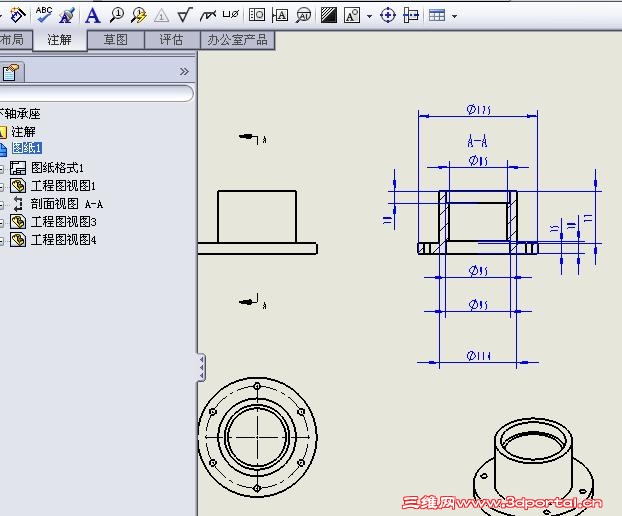Select the Center Mark tool
Image resolution: width=622 pixels, height=516 pixels.
coord(388,15)
